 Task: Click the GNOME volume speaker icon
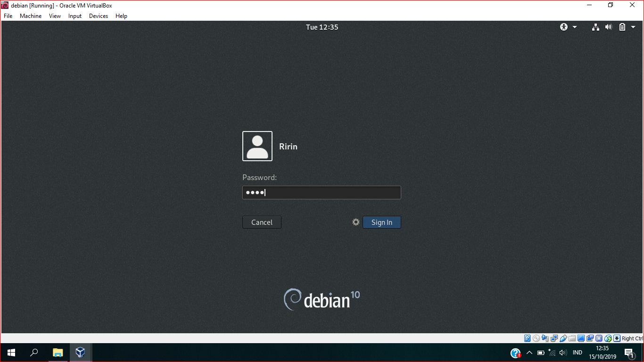tap(609, 27)
